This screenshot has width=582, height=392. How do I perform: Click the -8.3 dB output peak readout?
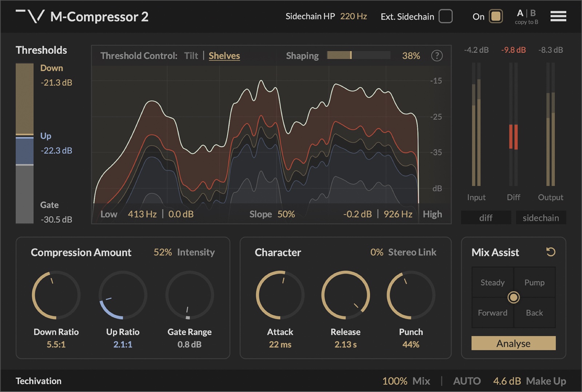coord(550,50)
